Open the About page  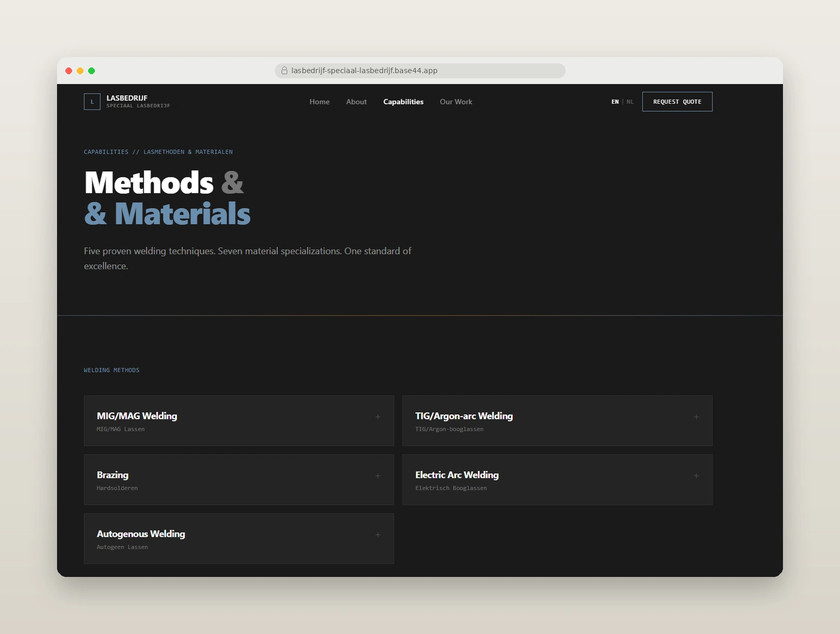pyautogui.click(x=356, y=102)
